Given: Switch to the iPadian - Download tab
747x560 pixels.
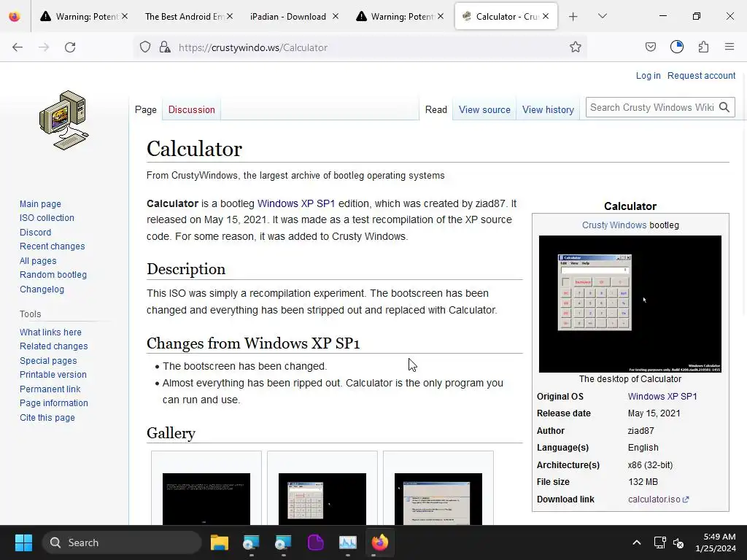Looking at the screenshot, I should coord(288,17).
